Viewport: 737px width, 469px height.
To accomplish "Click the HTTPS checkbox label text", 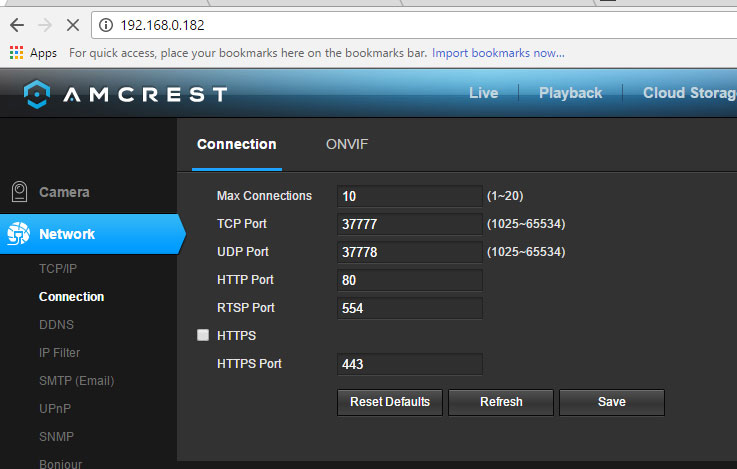I will click(236, 336).
